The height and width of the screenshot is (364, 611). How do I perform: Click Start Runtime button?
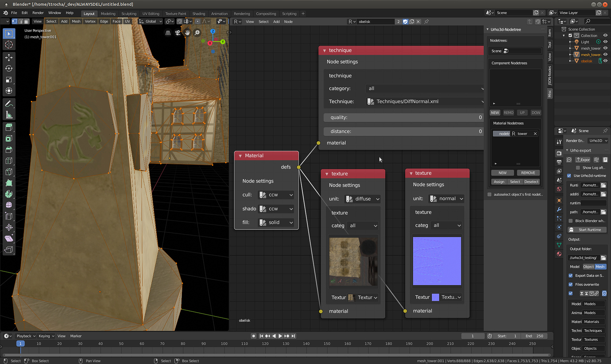tap(587, 230)
